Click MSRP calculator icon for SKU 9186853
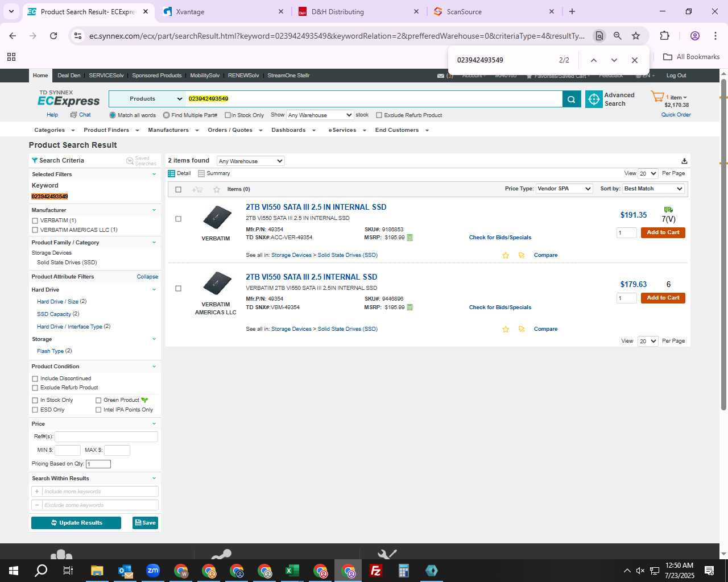728x582 pixels. [x=409, y=238]
